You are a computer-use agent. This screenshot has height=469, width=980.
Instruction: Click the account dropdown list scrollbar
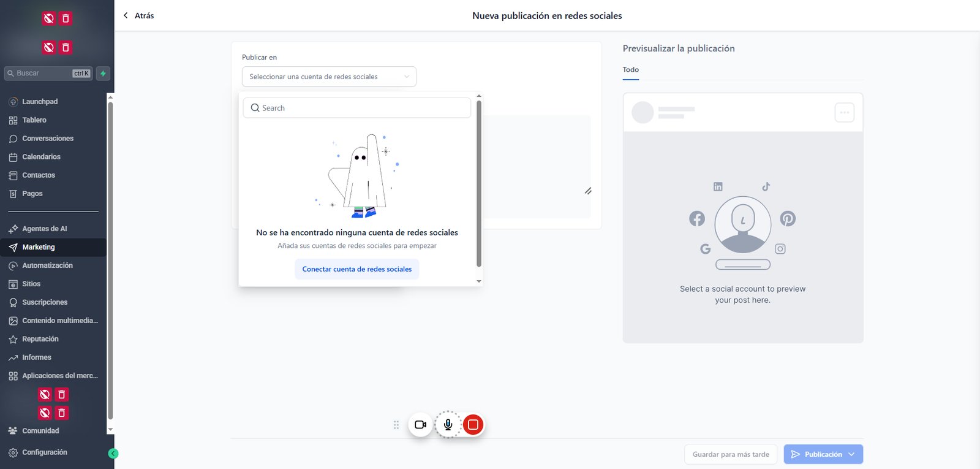coord(479,184)
